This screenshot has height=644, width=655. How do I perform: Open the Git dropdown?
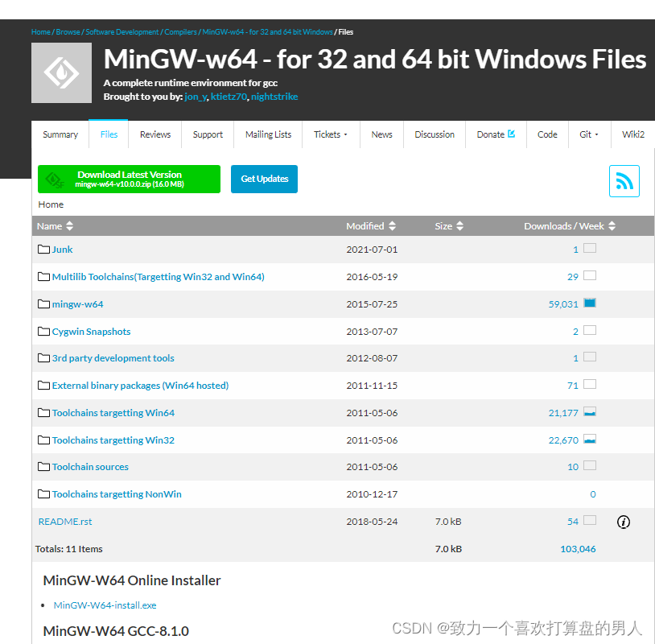click(589, 134)
